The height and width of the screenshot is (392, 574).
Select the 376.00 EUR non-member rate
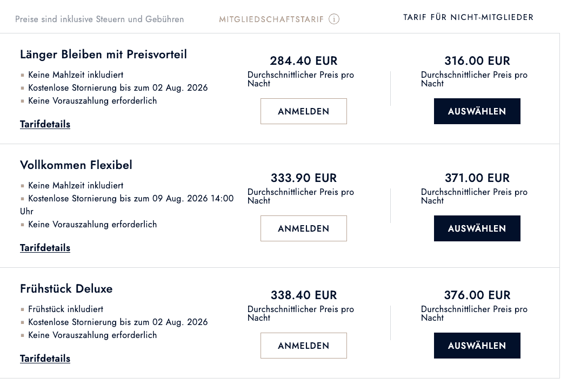tap(477, 346)
